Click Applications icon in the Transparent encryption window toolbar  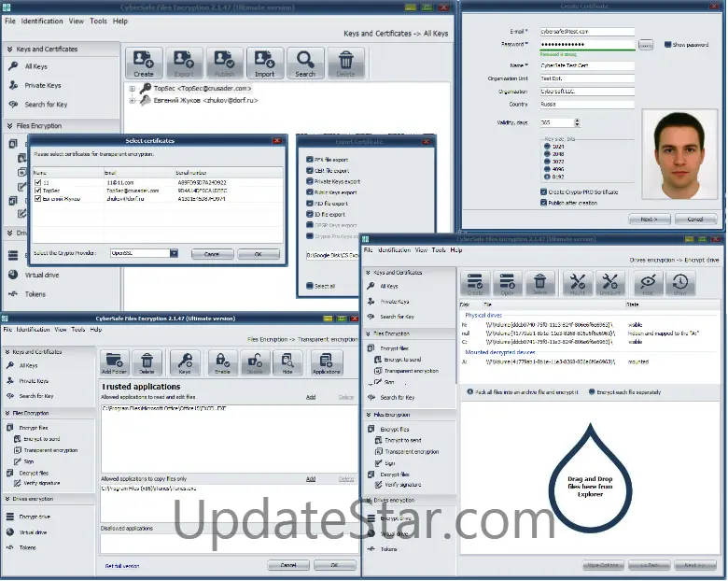pos(327,362)
